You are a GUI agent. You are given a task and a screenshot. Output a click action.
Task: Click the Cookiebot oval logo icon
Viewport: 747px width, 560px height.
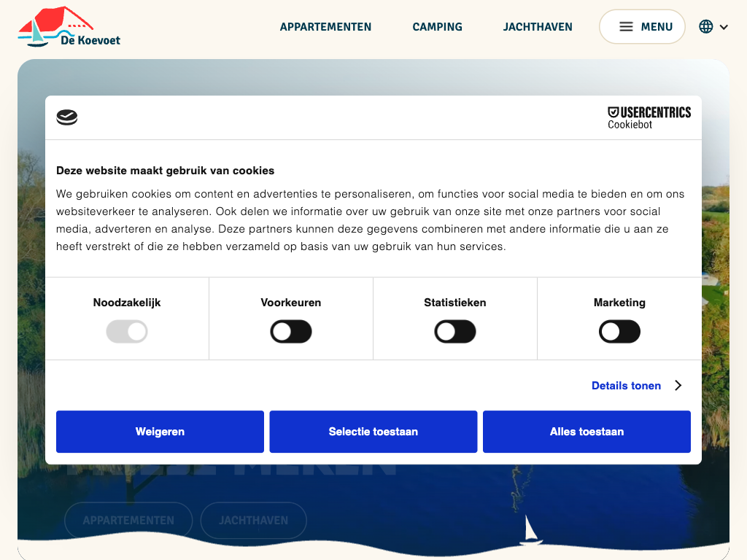(66, 117)
